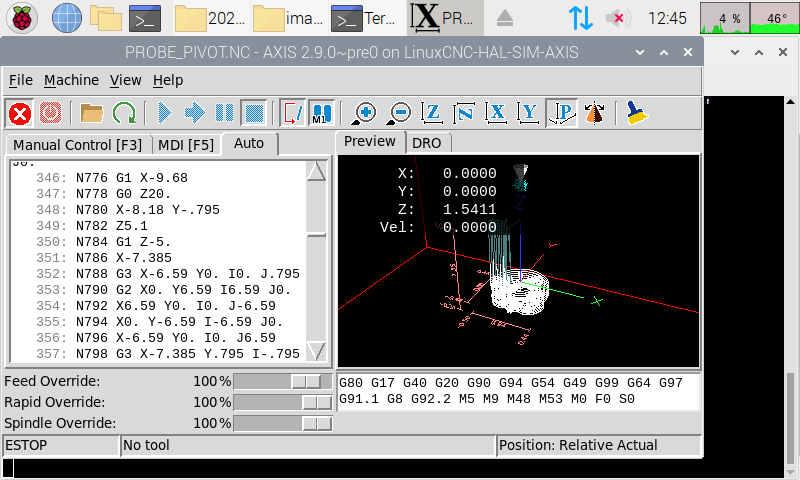Click the 3D toolpath preview area
The image size is (800, 480).
(518, 261)
